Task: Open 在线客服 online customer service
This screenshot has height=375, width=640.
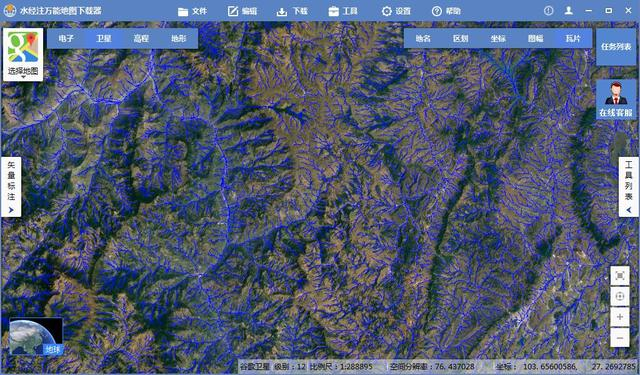Action: (x=616, y=99)
